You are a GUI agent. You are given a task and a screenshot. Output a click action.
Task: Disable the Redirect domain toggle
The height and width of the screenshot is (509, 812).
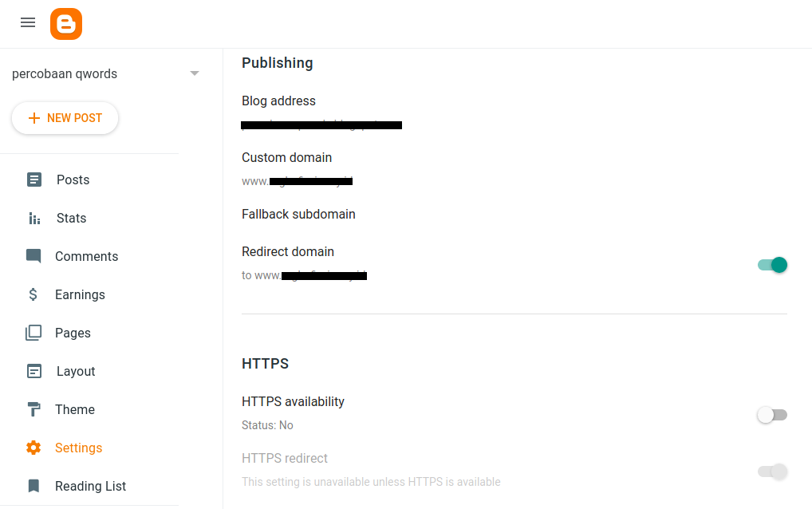(771, 264)
